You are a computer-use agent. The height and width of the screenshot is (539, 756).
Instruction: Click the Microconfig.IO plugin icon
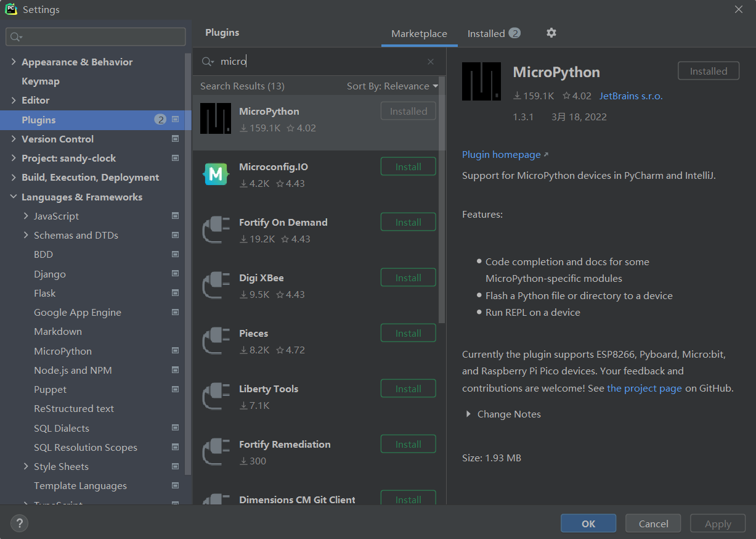[x=216, y=175]
